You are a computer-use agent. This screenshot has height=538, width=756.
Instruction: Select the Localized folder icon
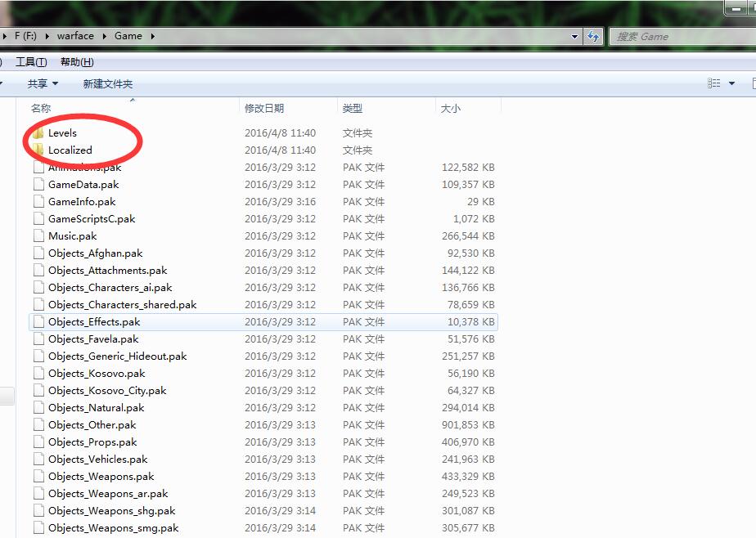click(x=38, y=150)
